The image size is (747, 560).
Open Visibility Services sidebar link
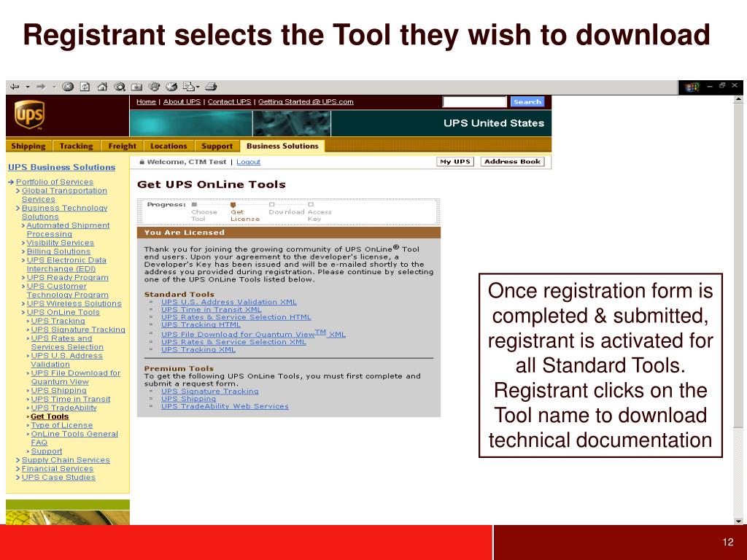(x=60, y=242)
